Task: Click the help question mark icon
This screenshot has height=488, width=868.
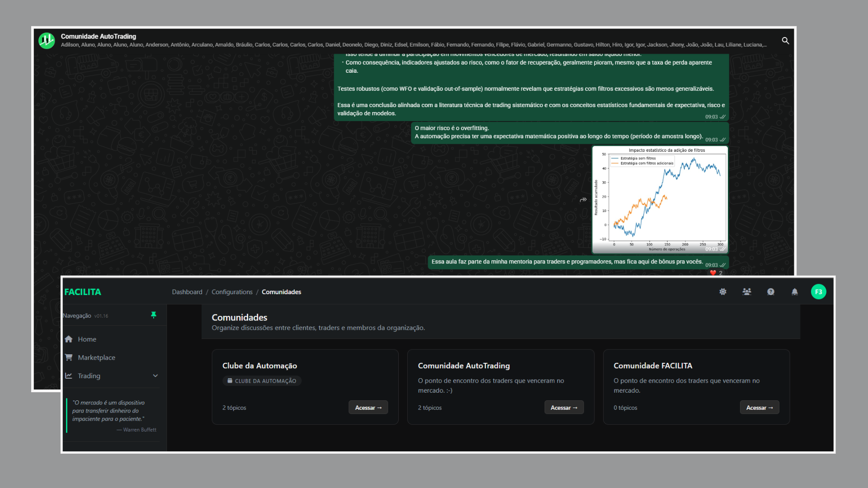Action: [771, 292]
